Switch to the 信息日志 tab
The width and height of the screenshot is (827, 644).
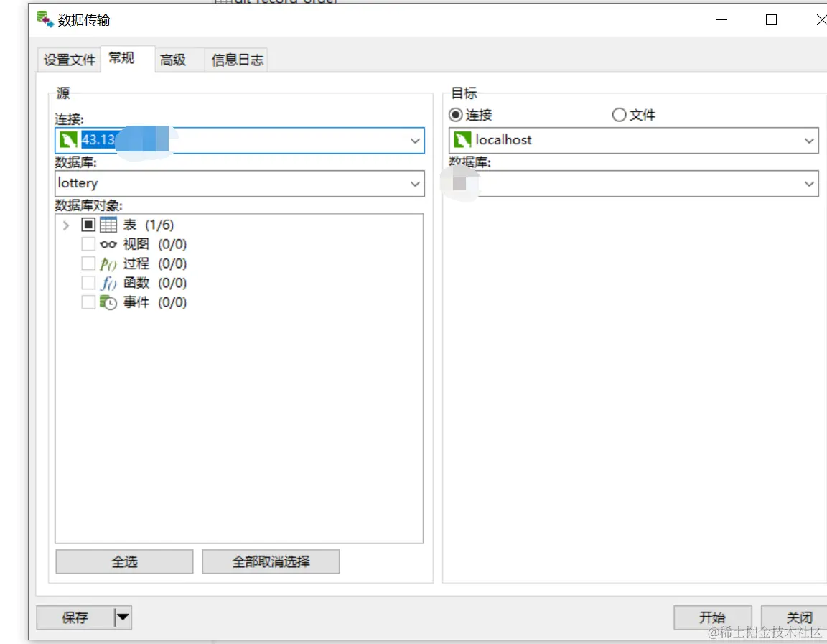pos(237,60)
